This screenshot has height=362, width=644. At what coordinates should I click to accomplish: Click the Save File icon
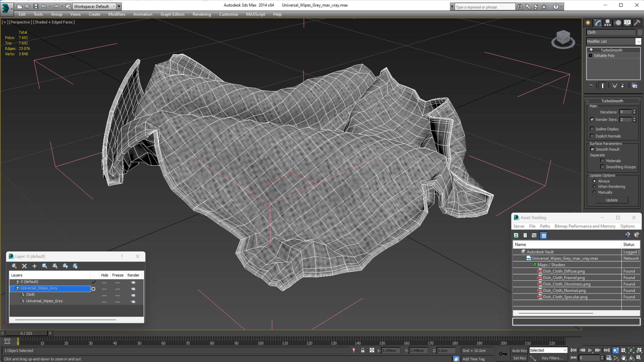click(36, 6)
